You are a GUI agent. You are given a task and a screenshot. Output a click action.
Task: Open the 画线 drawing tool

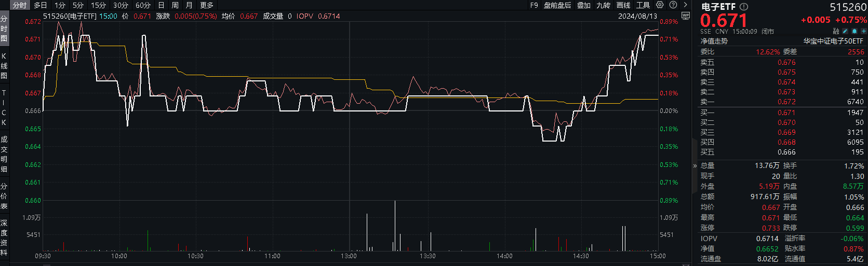[623, 5]
